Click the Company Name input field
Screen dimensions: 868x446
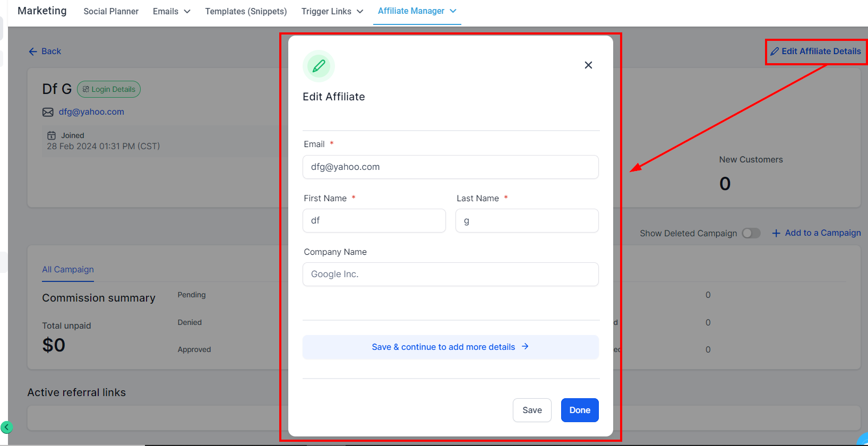tap(451, 274)
